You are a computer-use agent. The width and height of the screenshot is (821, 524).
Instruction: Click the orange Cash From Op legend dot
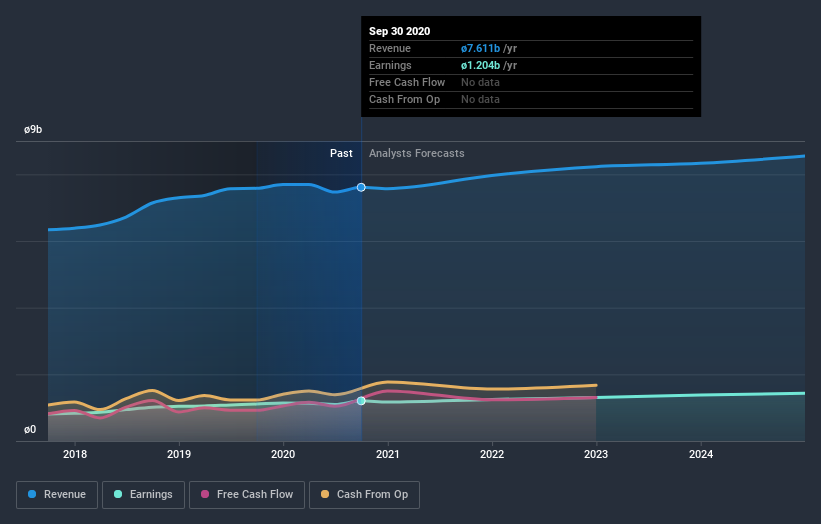pos(325,494)
